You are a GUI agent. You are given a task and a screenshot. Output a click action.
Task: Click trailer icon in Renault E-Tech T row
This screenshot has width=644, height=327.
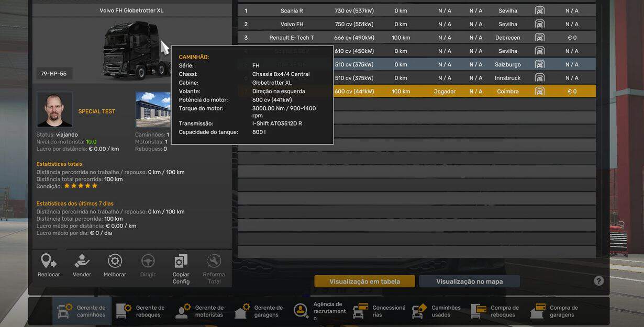click(x=539, y=38)
